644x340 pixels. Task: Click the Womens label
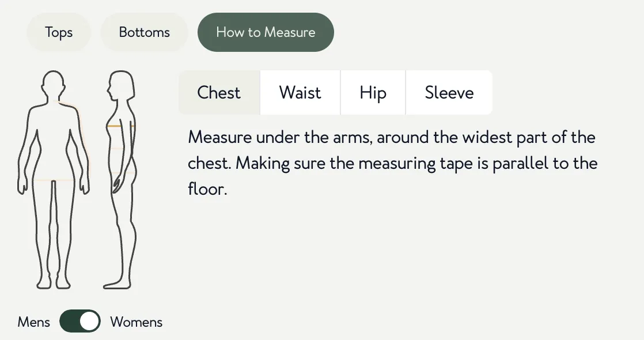(137, 322)
